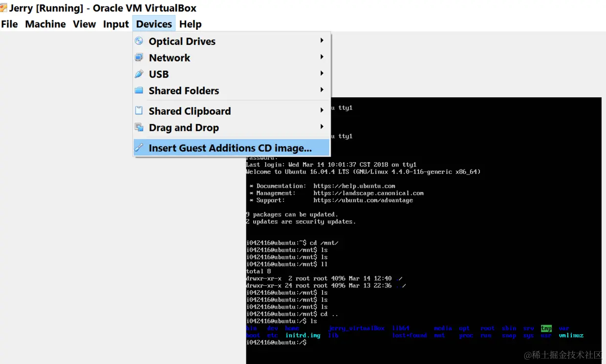The width and height of the screenshot is (606, 364).
Task: Click 'media' in terminal listing
Action: point(443,328)
